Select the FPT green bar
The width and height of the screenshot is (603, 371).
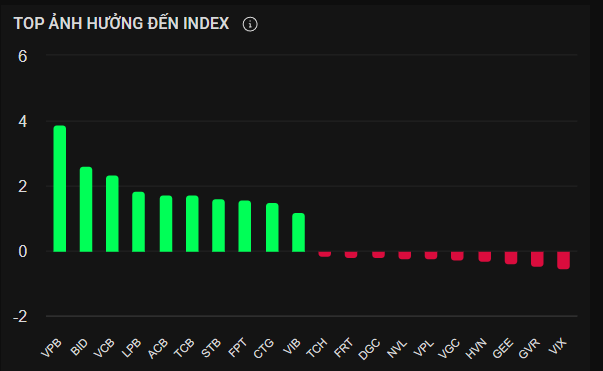[245, 226]
